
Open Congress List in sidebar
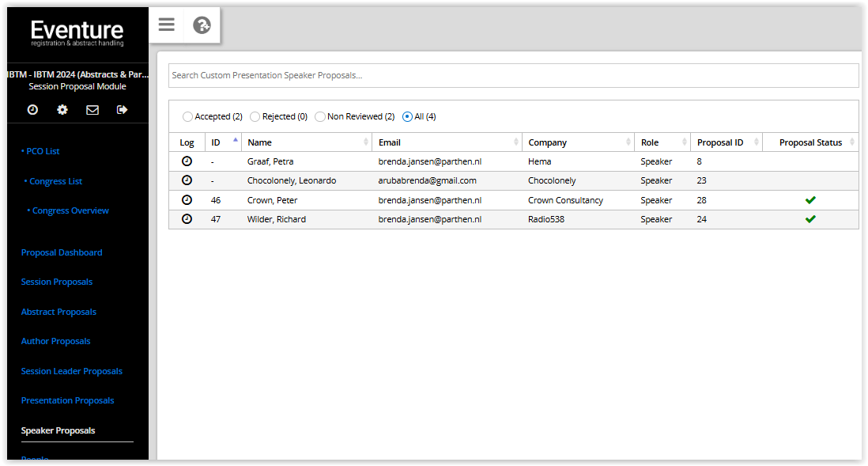point(55,181)
